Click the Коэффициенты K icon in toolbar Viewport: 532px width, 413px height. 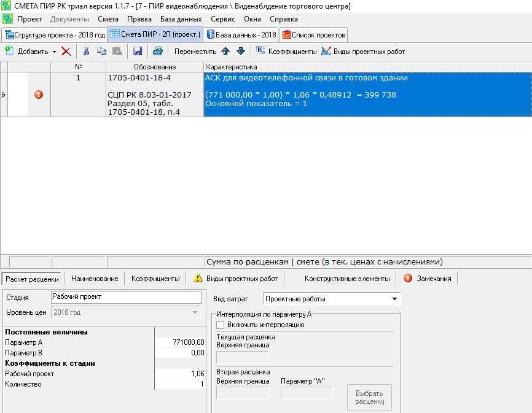[x=260, y=51]
